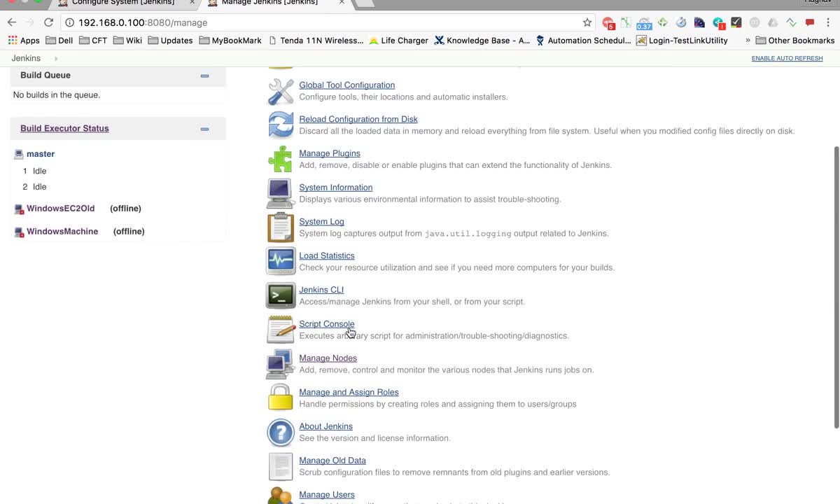Click the red extension icon with badge 5

[x=608, y=23]
